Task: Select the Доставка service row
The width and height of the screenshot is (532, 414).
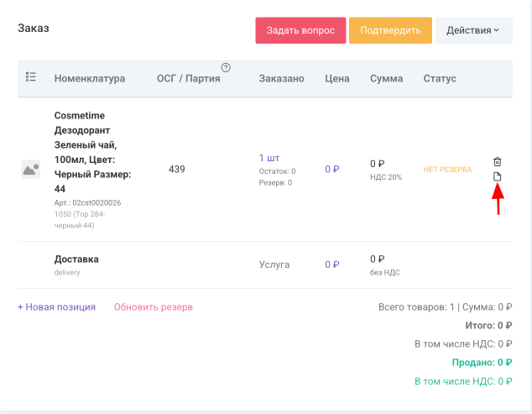Action: pos(76,259)
